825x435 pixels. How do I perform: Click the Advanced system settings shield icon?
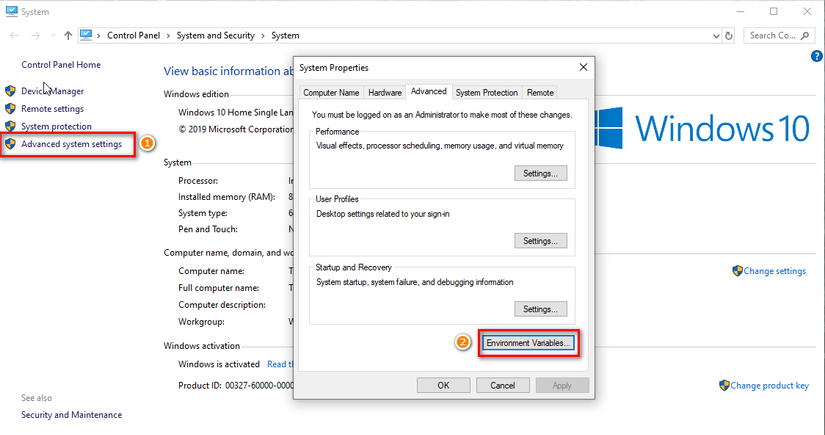coord(10,144)
